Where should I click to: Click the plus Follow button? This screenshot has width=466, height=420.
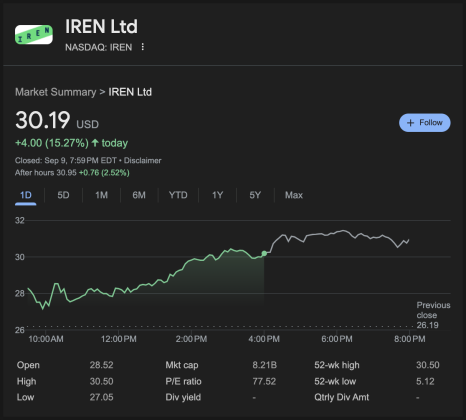[x=425, y=123]
